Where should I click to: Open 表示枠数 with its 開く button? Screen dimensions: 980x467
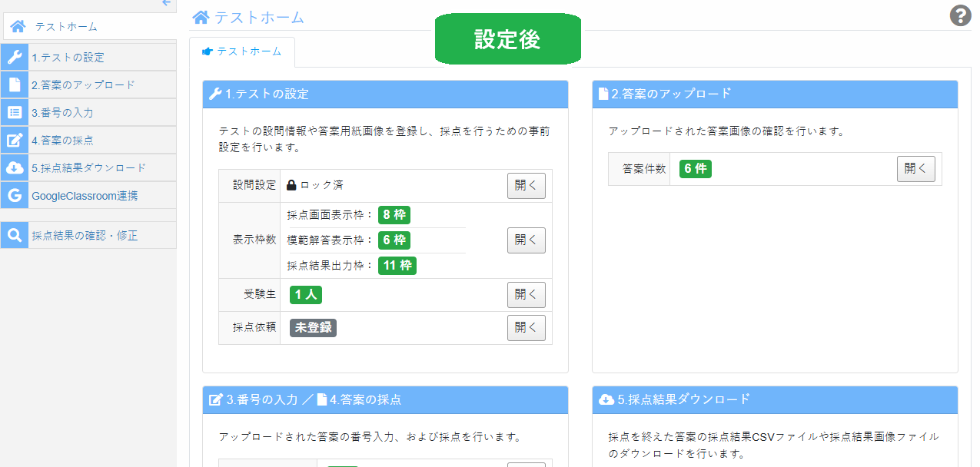526,240
